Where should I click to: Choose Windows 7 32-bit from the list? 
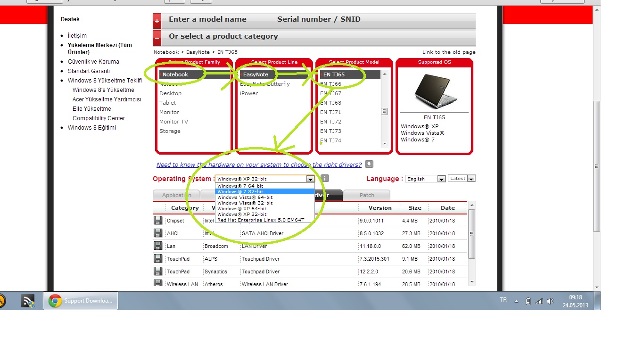tap(265, 191)
